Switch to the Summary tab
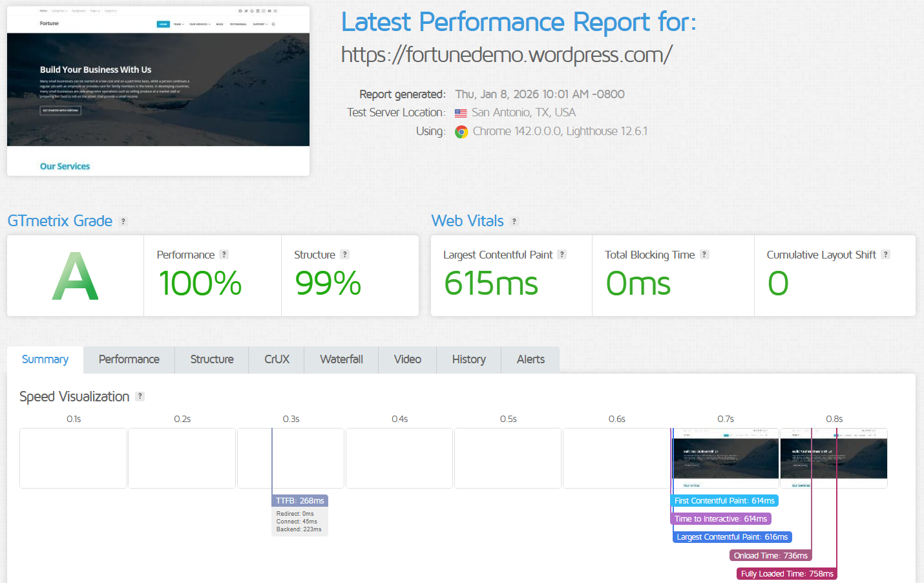Screen dimensions: 924x583 coord(45,359)
